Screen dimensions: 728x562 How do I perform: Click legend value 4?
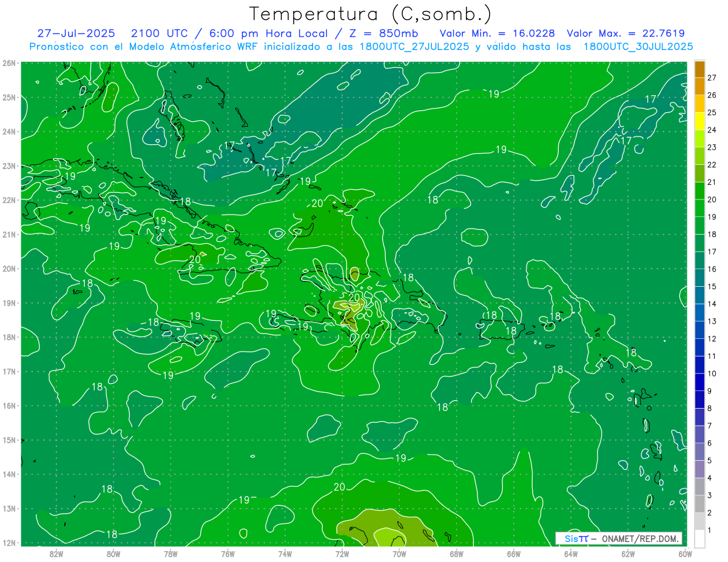point(710,478)
